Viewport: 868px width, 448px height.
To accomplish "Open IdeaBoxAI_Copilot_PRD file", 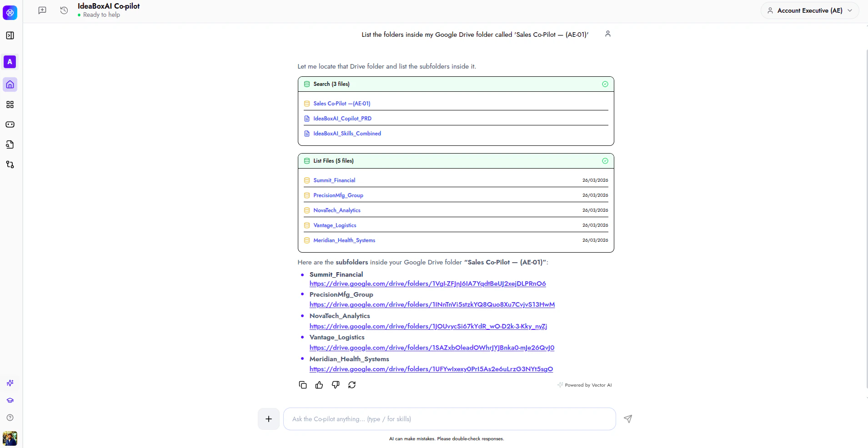I will pos(342,119).
